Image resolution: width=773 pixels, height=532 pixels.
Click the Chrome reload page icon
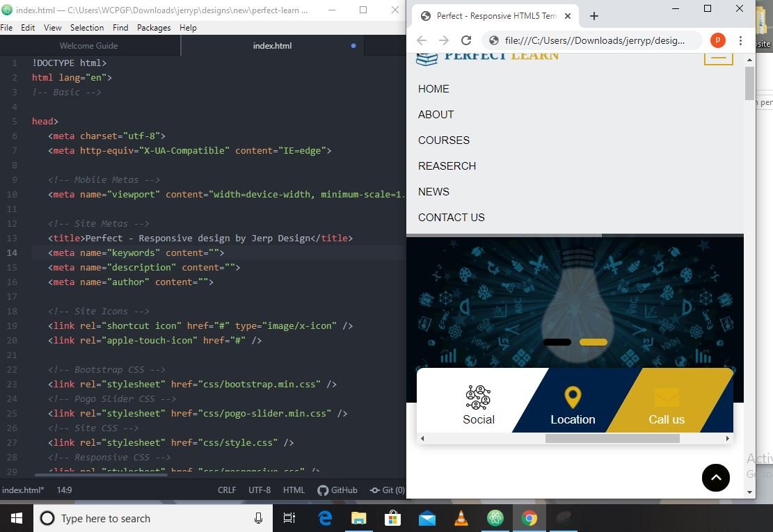click(x=466, y=40)
